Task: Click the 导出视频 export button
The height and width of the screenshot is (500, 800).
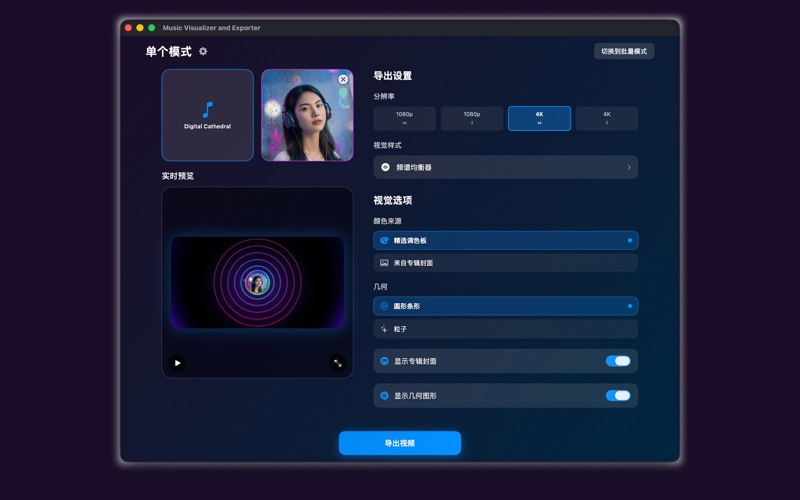Action: (x=400, y=443)
